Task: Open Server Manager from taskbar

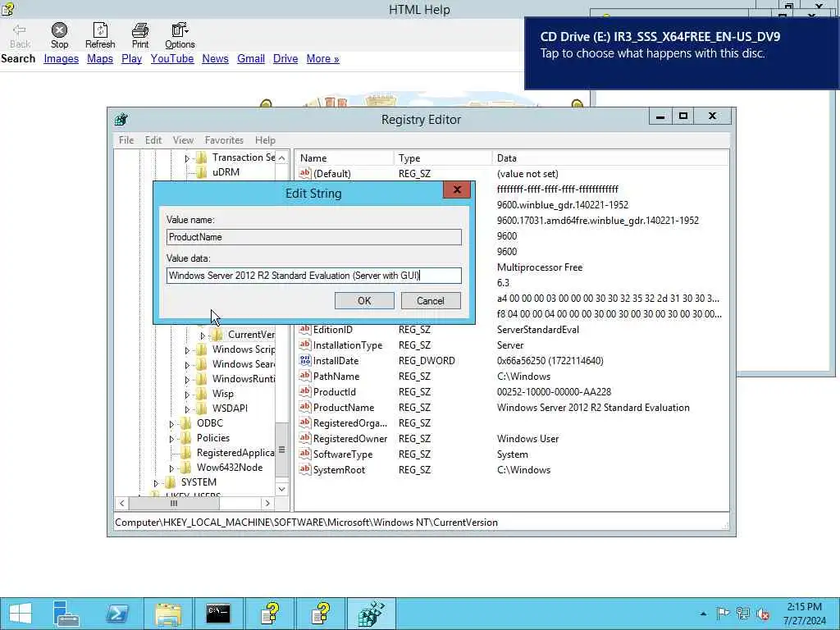Action: 66,614
